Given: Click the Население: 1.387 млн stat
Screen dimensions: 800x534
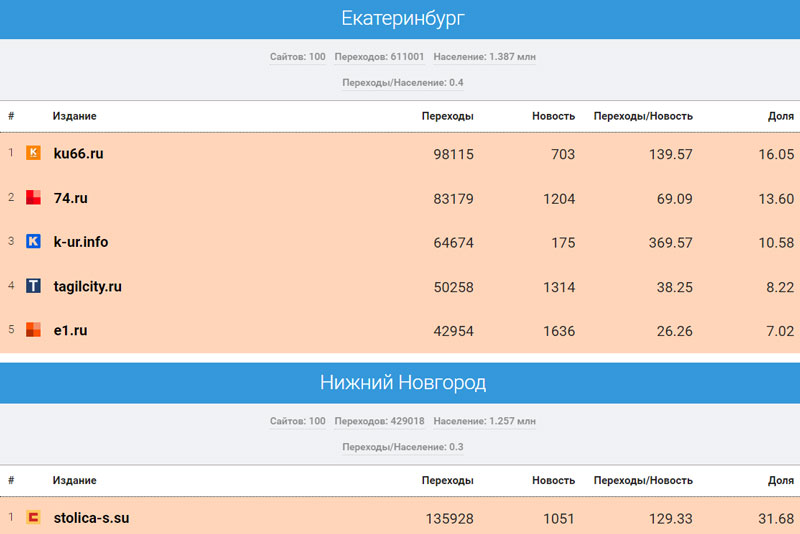Looking at the screenshot, I should tap(485, 57).
